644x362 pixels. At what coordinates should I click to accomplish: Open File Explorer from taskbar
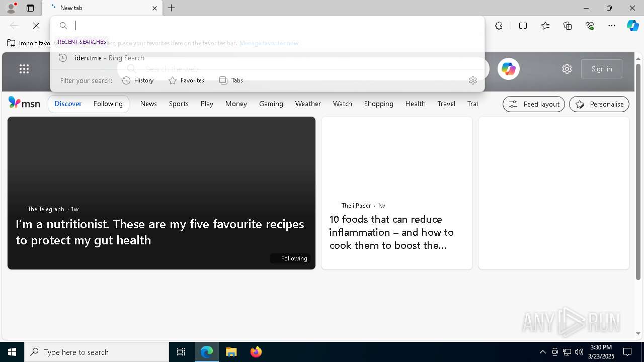(x=231, y=352)
